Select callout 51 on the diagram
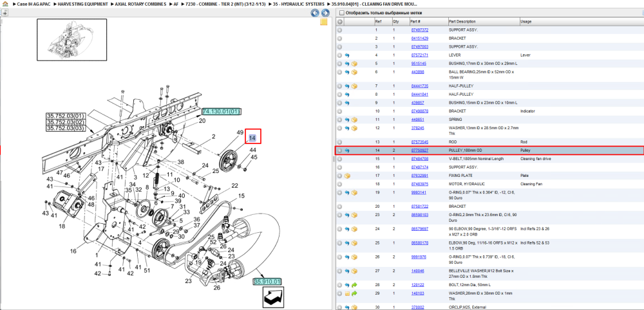This screenshot has height=310, width=644. coord(147,270)
